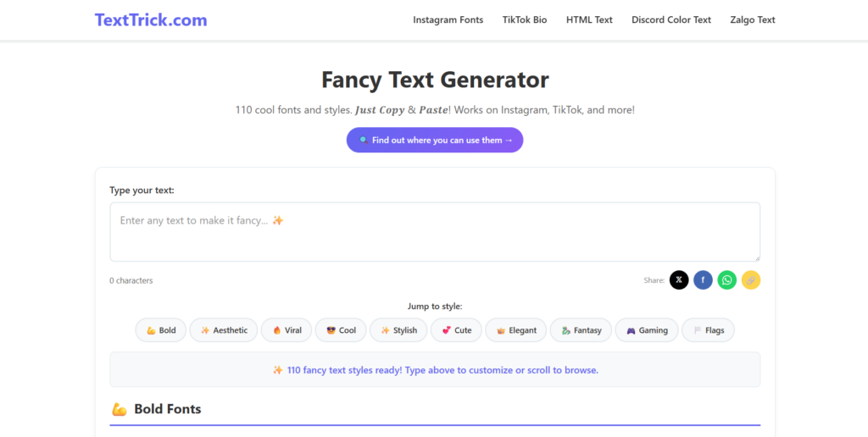This screenshot has height=437, width=868.
Task: Click the Bold Fonts section heading
Action: (x=167, y=409)
